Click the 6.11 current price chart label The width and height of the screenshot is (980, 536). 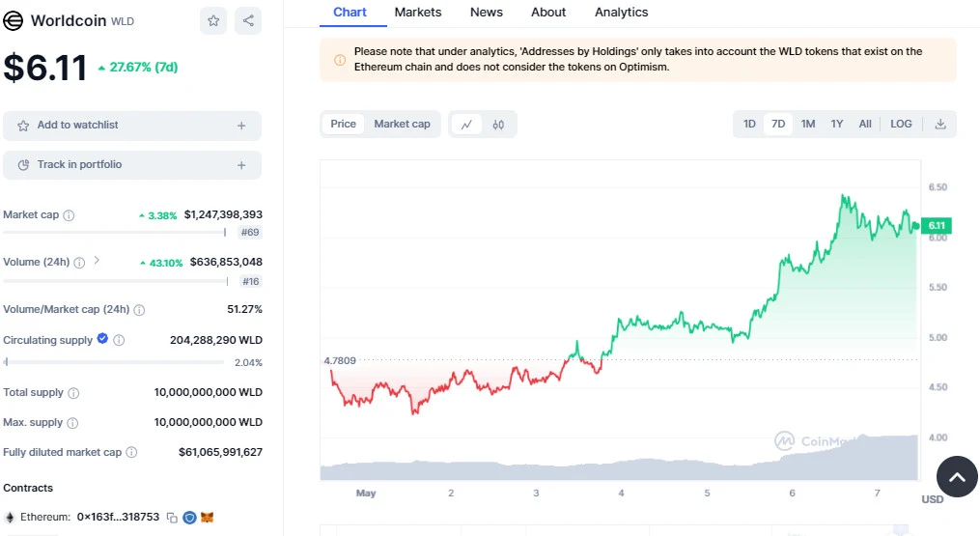coord(937,226)
